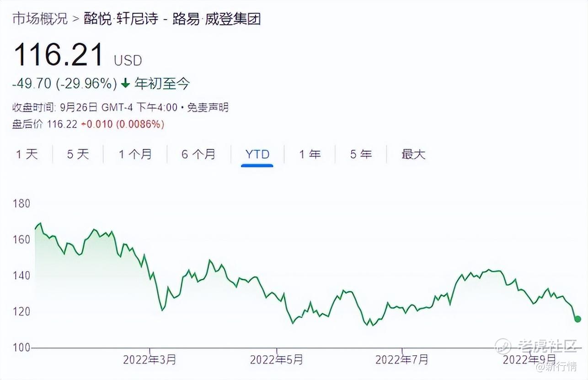Click the +0.010 (0.0086%) after-hours change
The width and height of the screenshot is (588, 380).
pos(122,124)
